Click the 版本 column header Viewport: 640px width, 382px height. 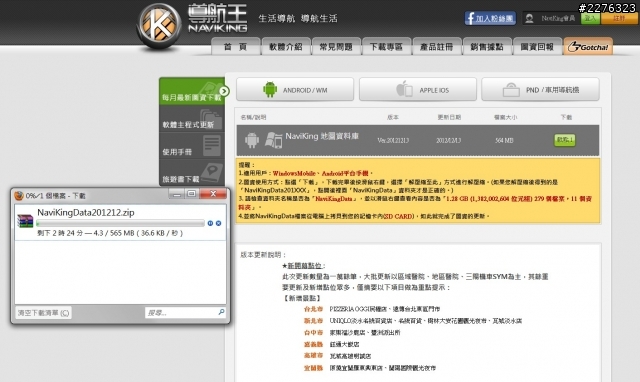[x=393, y=117]
